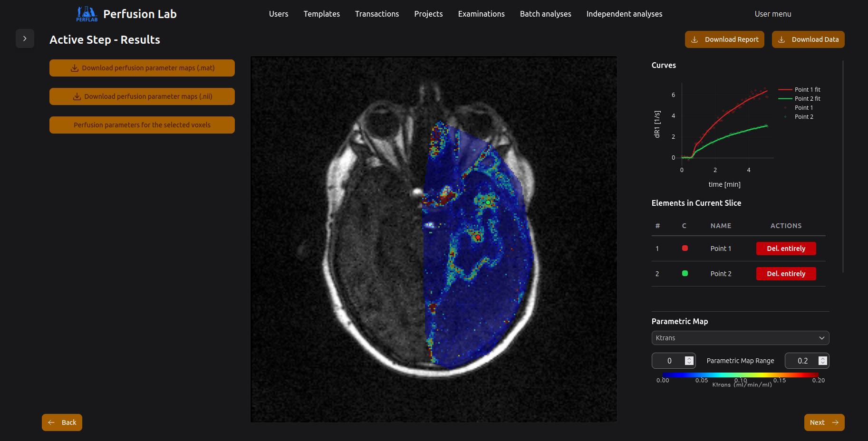Download perfusion parameter maps as .nii
Screen dimensions: 868x441
point(142,96)
